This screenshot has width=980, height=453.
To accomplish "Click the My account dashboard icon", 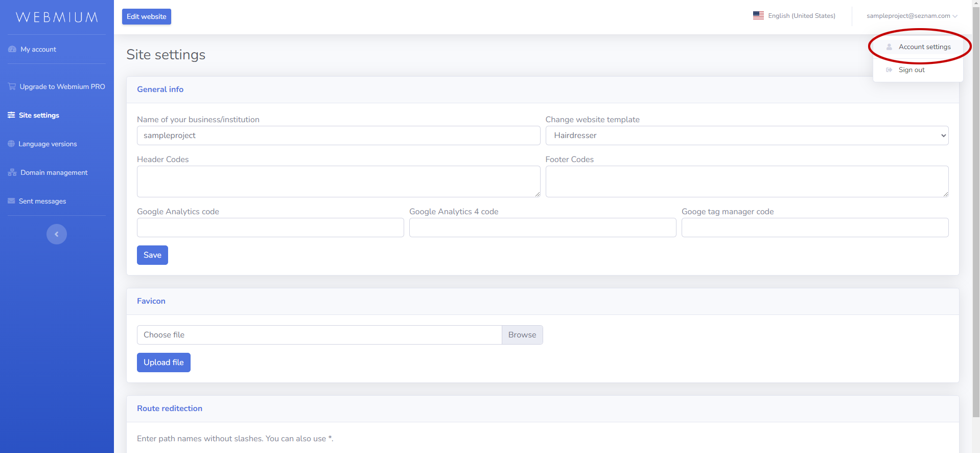I will point(12,50).
